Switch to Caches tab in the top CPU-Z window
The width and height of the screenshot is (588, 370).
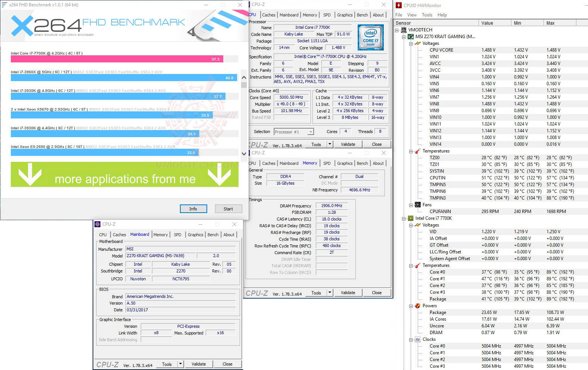[x=269, y=15]
